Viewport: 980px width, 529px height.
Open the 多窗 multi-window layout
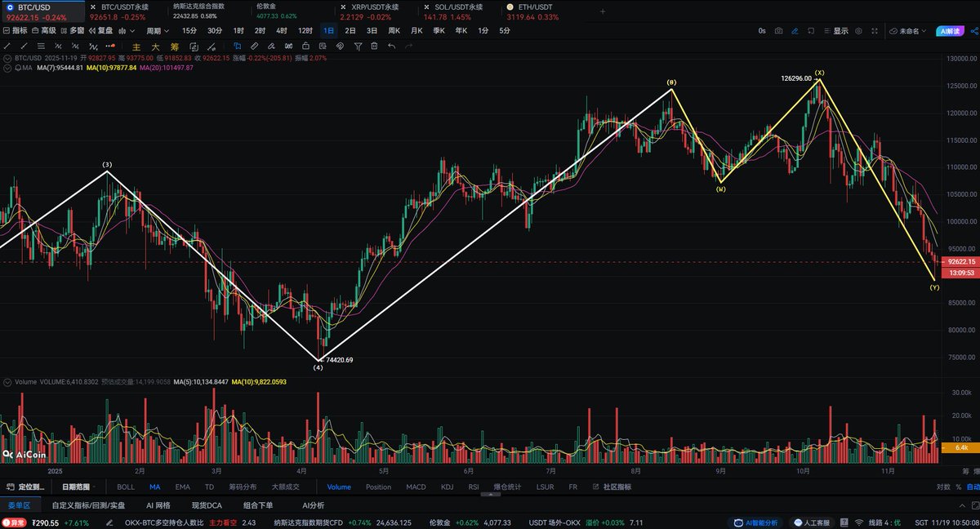(x=72, y=30)
